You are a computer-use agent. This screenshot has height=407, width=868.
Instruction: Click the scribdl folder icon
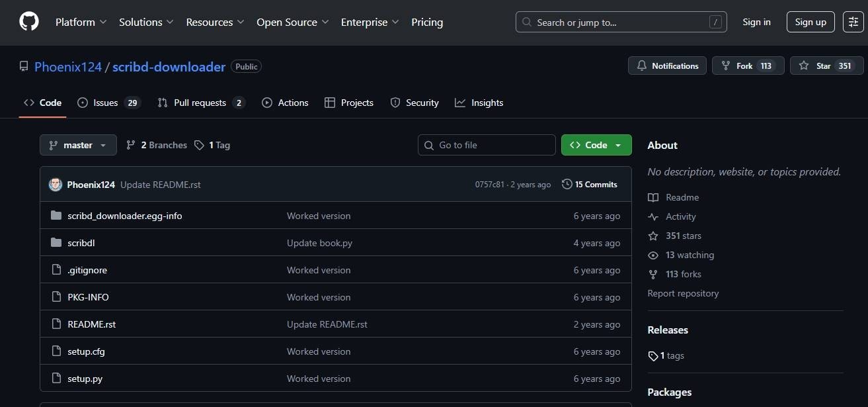pos(56,243)
